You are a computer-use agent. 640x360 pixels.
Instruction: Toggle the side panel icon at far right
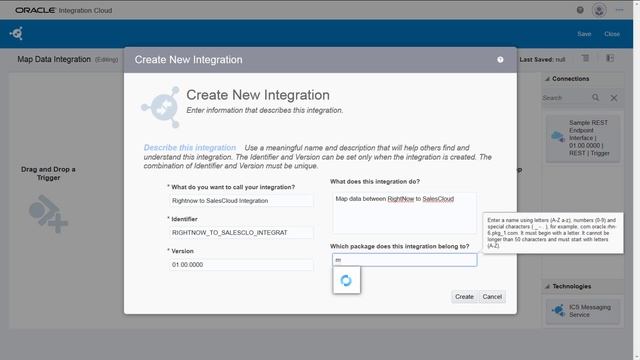tap(610, 58)
